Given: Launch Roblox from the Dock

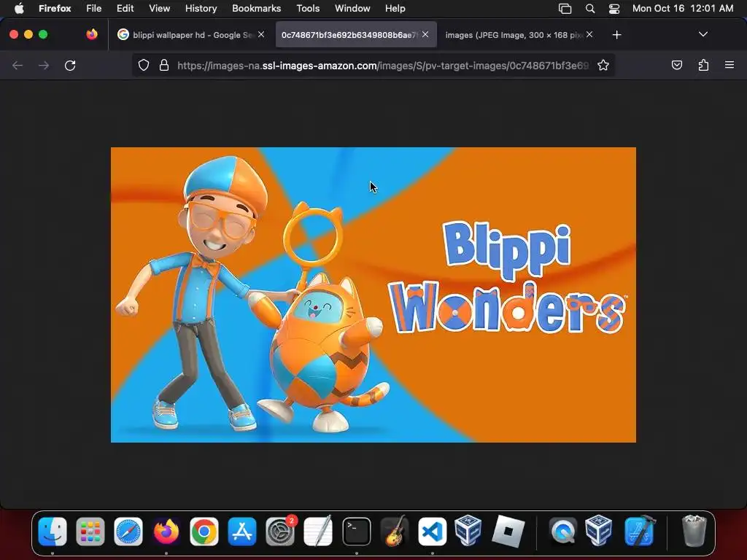Looking at the screenshot, I should pyautogui.click(x=508, y=531).
